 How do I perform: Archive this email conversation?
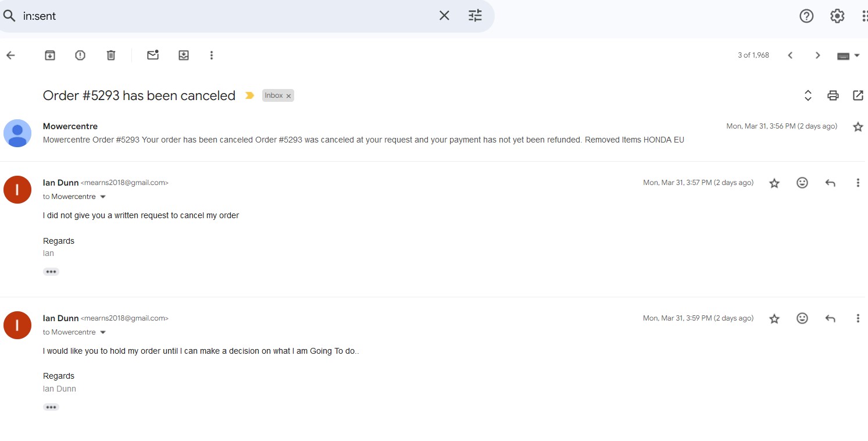50,55
